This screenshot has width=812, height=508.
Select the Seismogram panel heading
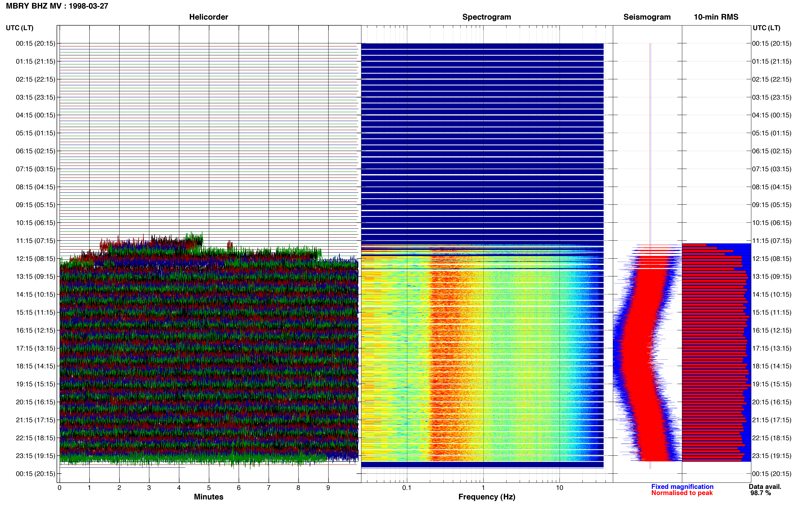point(647,17)
